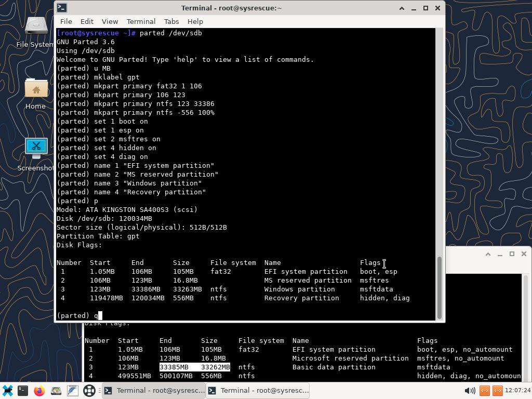Open the View menu
This screenshot has width=532, height=399.
[x=110, y=21]
